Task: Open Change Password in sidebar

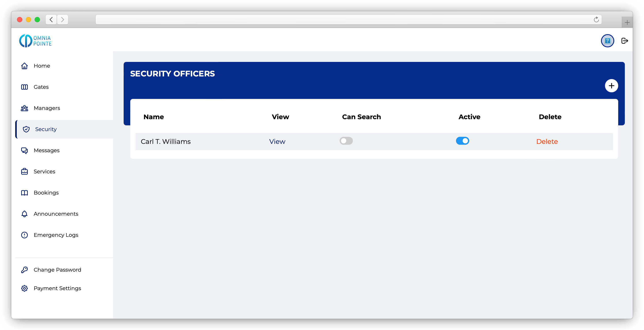Action: coord(57,270)
